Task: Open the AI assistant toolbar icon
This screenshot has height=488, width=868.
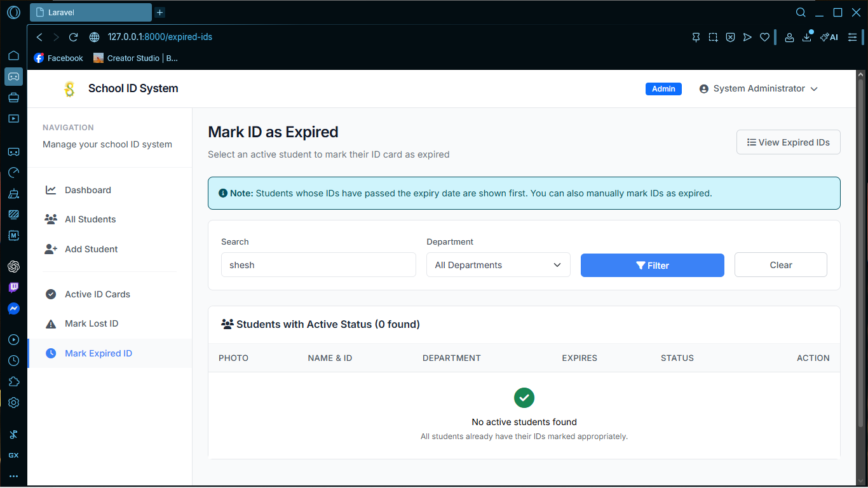Action: pos(829,37)
